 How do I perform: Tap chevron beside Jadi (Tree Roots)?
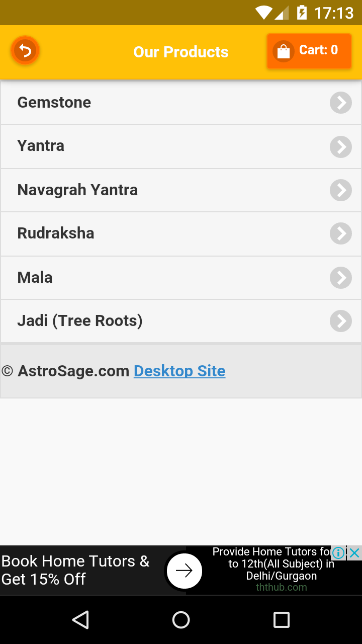pos(341,321)
